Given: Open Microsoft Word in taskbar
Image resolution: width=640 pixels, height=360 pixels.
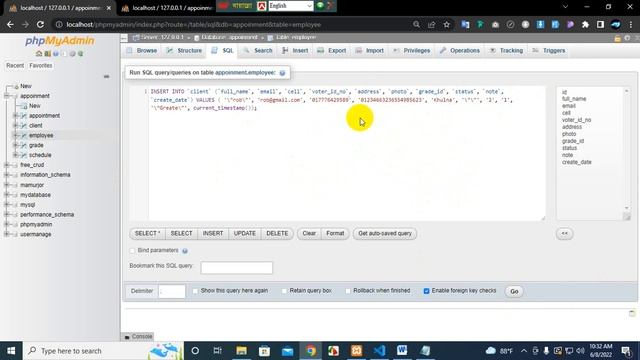Looking at the screenshot, I should (x=402, y=351).
